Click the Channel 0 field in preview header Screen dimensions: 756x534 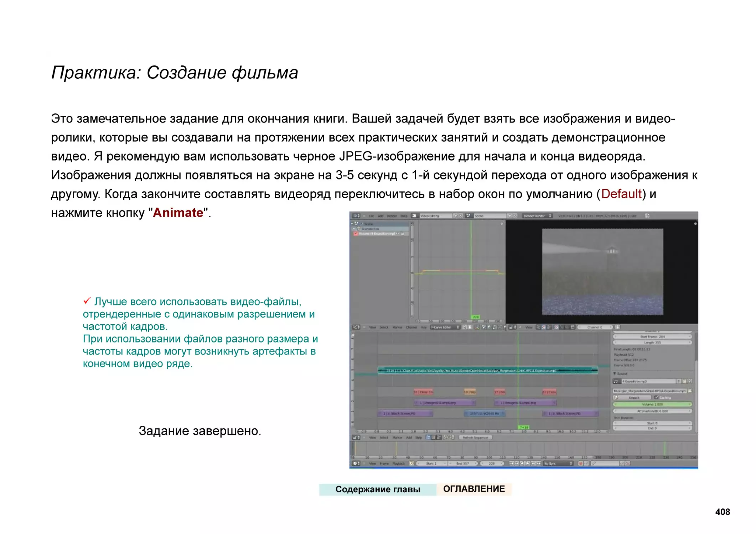point(595,327)
